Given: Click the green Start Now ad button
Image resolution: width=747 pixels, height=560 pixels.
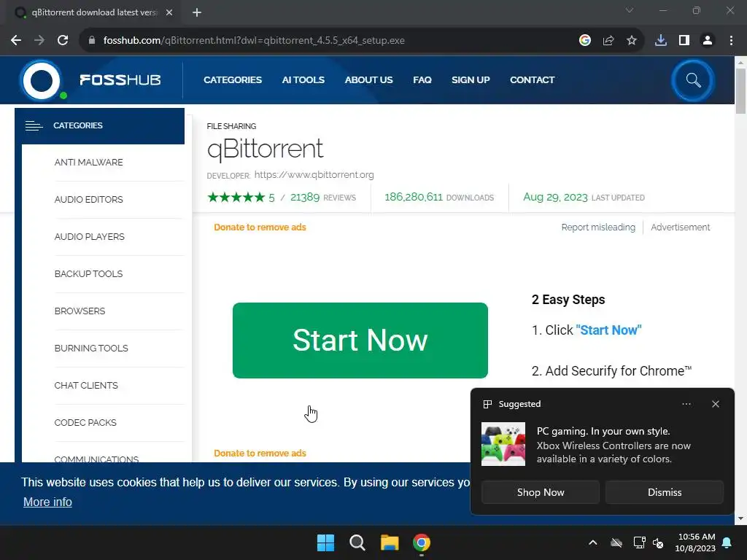Looking at the screenshot, I should (x=360, y=341).
